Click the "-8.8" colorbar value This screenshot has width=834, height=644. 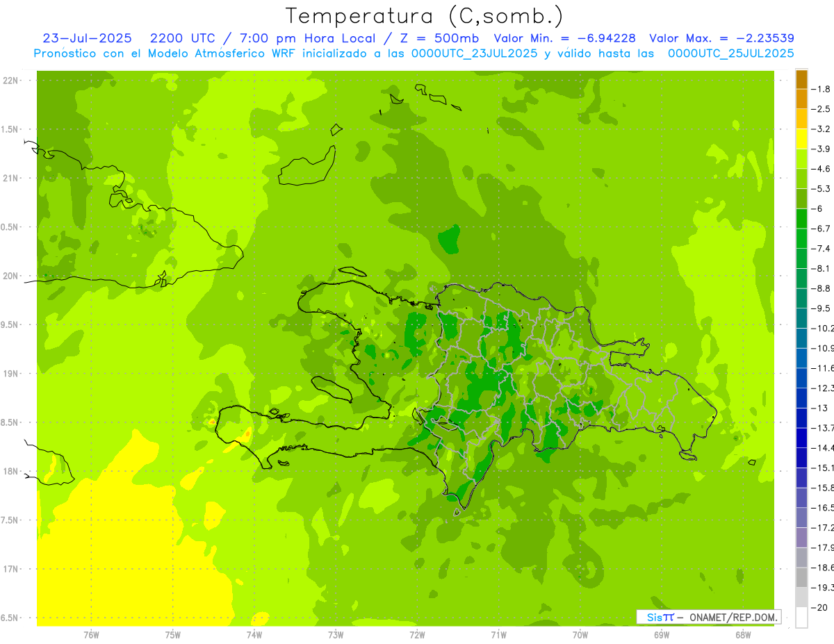(821, 288)
